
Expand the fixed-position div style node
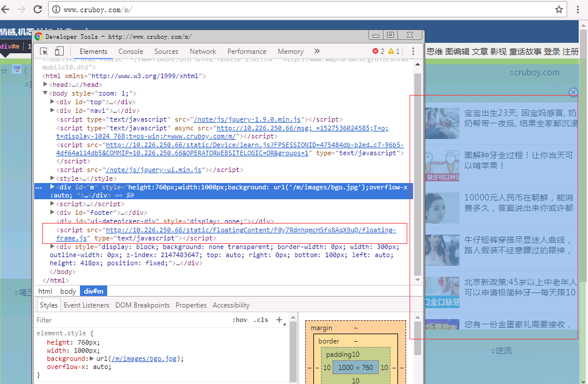(53, 246)
